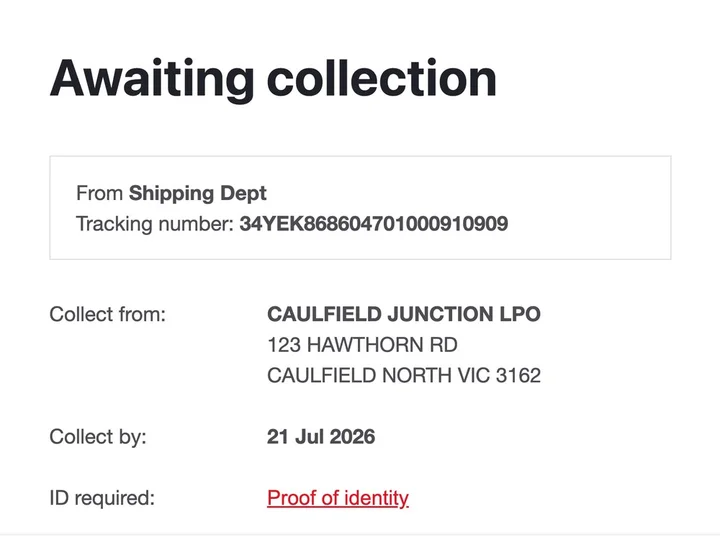Click the Shipping Dept sender name

click(197, 193)
